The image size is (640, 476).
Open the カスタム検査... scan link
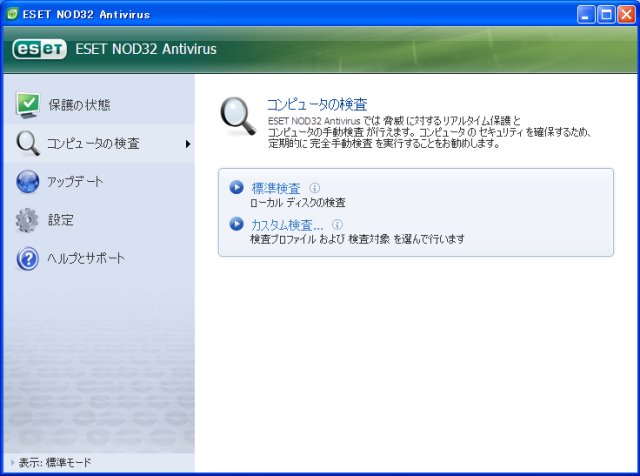pos(287,225)
